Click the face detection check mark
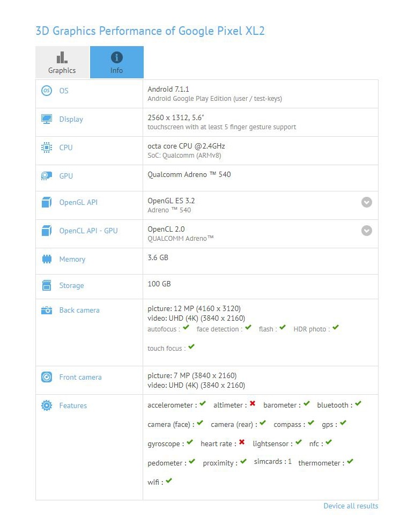The height and width of the screenshot is (532, 415). coord(248,328)
